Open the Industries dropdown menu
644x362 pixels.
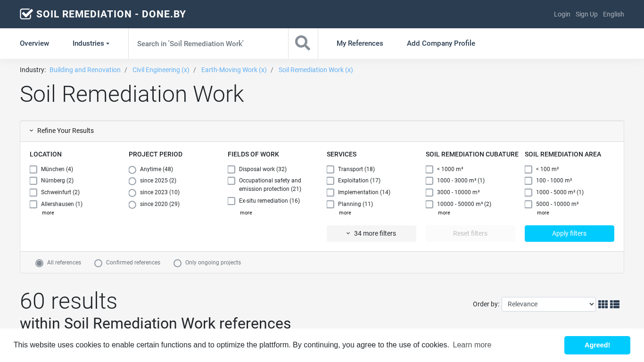tap(91, 43)
